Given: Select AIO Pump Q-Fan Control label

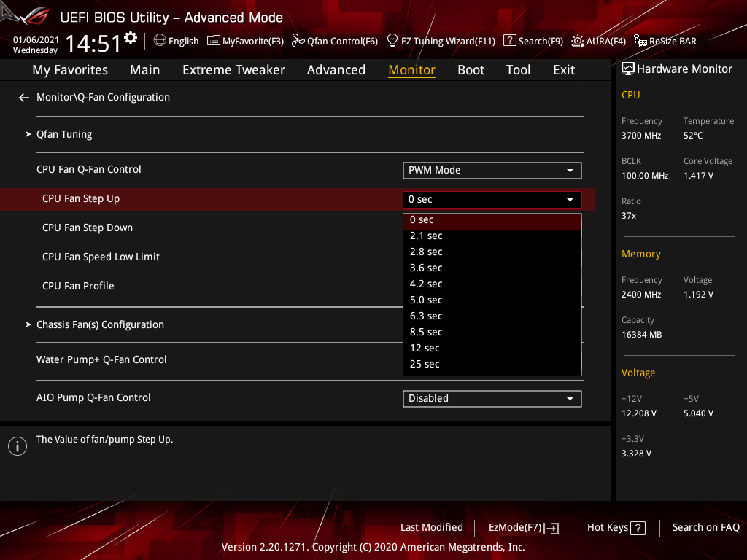Looking at the screenshot, I should coord(93,397).
